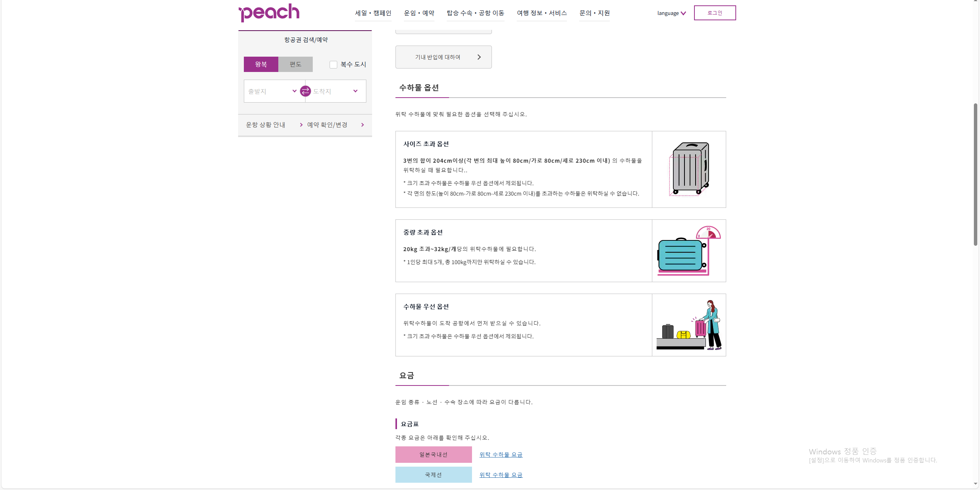Enable the 복수 도시 checkbox

tap(333, 65)
